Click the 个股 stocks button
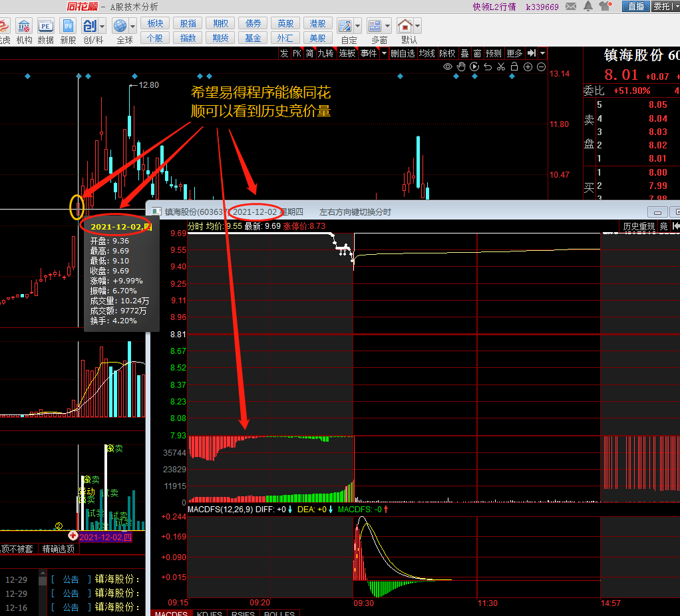Viewport: 680px width, 616px height. tap(155, 38)
